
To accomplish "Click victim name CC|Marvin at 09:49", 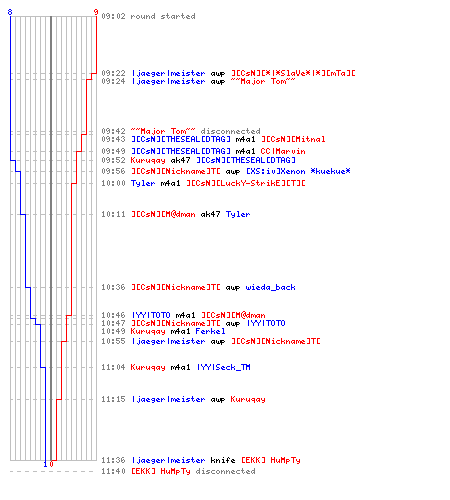I will click(x=283, y=151).
